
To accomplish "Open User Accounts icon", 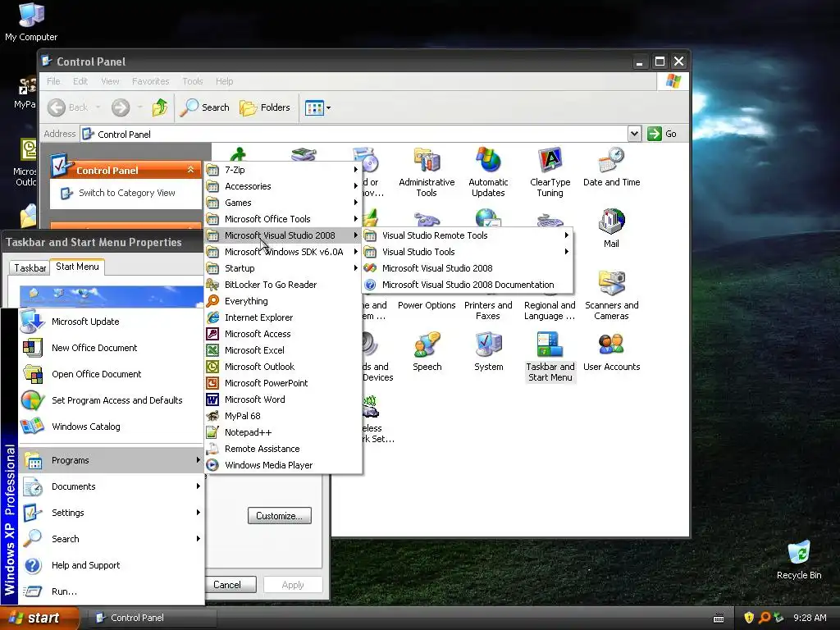I will point(611,352).
